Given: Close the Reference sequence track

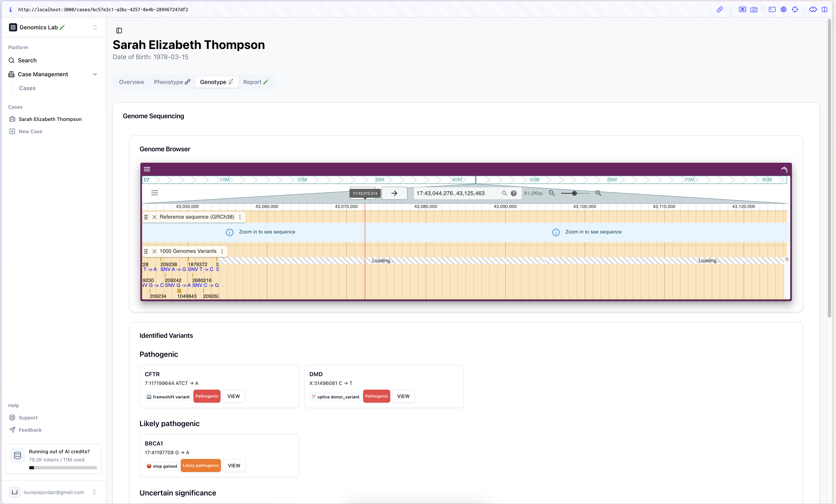Looking at the screenshot, I should pos(154,217).
